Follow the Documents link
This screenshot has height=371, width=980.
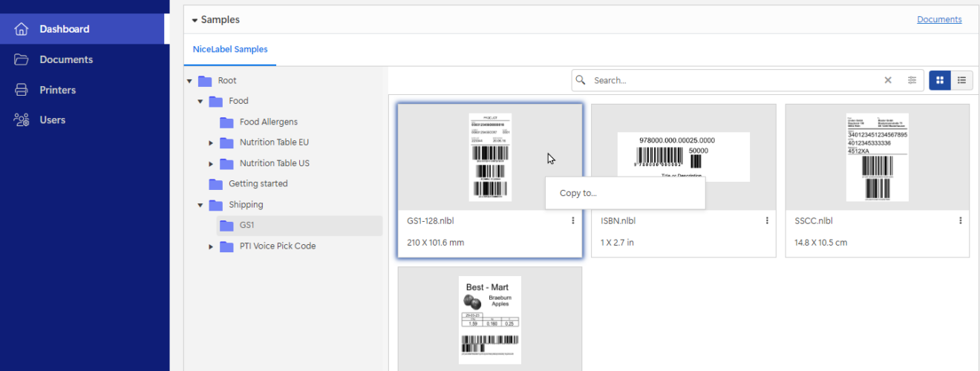tap(939, 19)
